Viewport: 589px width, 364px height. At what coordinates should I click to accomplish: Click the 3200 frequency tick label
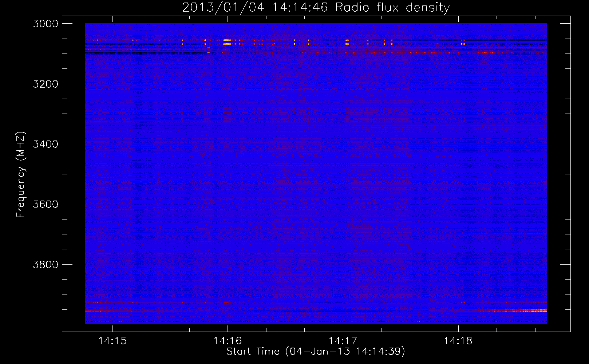[46, 84]
